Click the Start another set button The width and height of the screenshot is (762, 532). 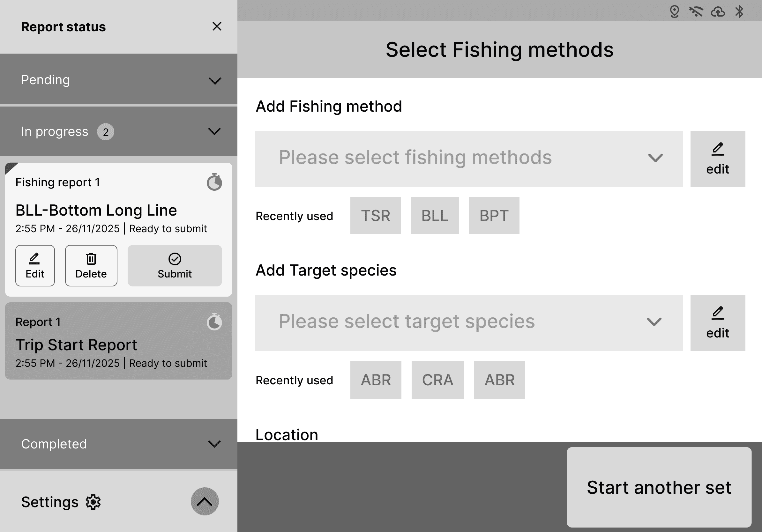click(659, 487)
